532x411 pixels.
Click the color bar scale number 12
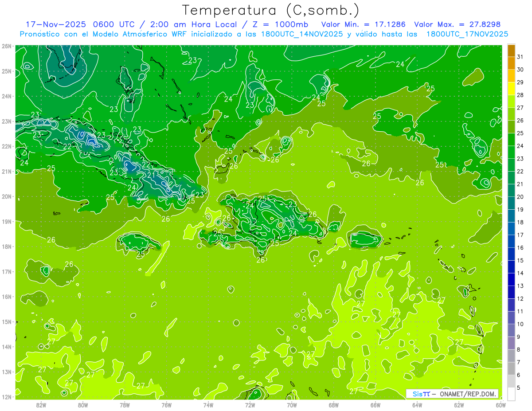click(520, 299)
